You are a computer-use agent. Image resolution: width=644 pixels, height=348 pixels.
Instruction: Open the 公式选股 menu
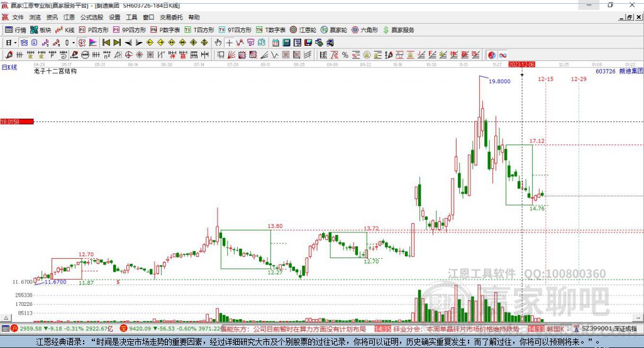[92, 17]
